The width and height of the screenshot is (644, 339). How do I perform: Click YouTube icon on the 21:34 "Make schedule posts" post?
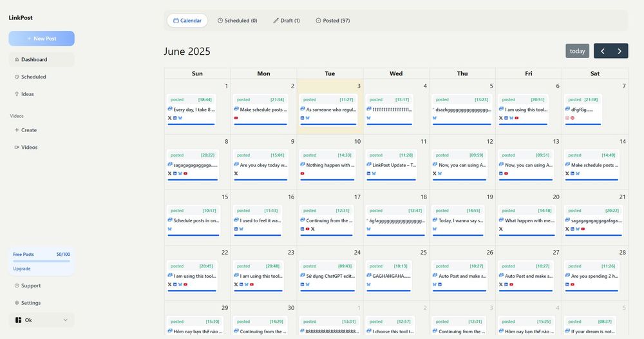click(x=236, y=118)
